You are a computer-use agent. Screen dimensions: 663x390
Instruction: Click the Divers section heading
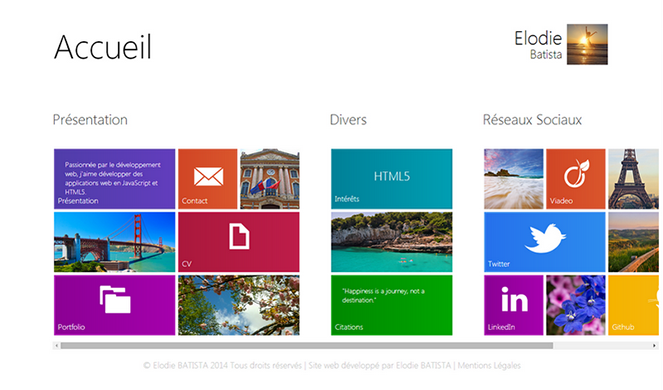pyautogui.click(x=348, y=120)
